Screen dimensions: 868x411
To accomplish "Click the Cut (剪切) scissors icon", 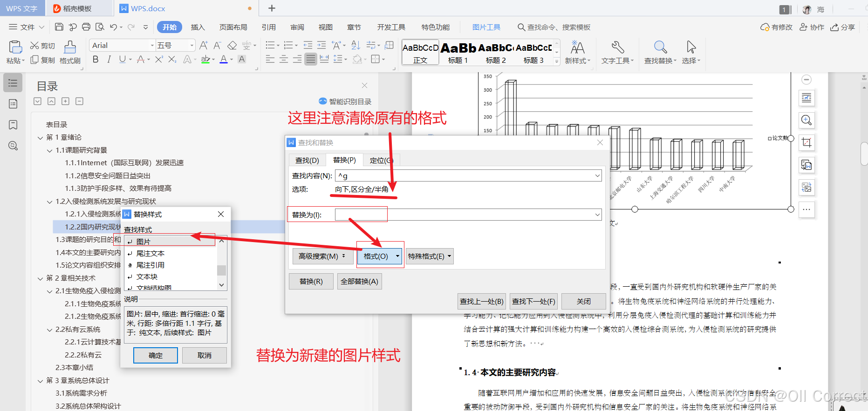I will click(34, 46).
